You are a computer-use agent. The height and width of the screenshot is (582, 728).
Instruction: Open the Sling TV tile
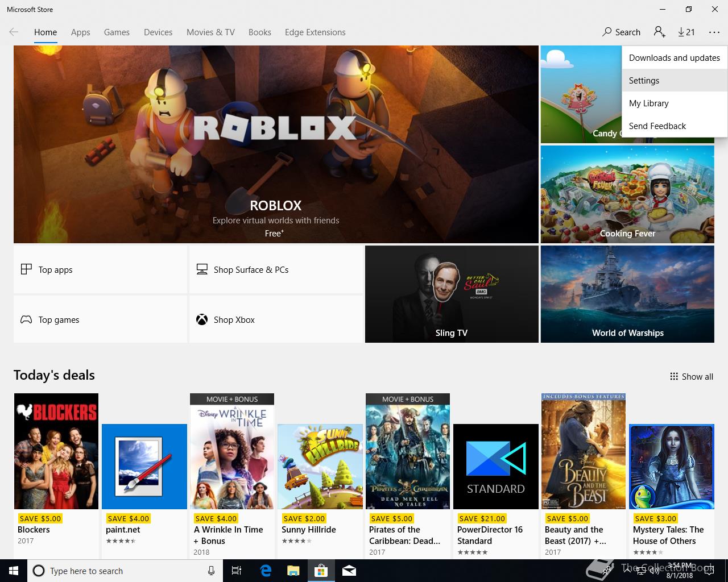point(452,294)
